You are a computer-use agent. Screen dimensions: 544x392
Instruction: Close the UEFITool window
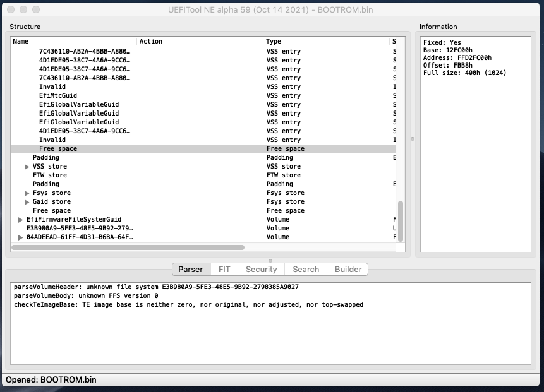(x=11, y=9)
